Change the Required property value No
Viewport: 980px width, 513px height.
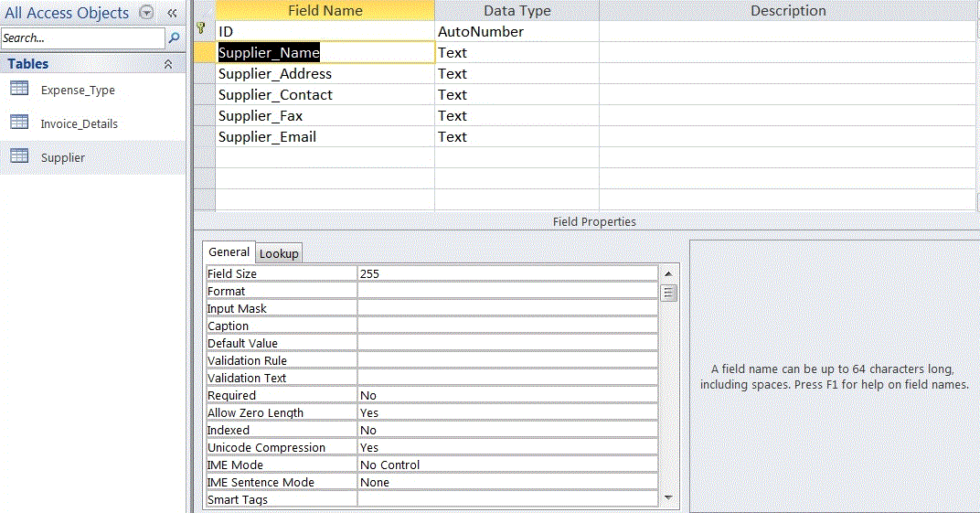tap(507, 396)
